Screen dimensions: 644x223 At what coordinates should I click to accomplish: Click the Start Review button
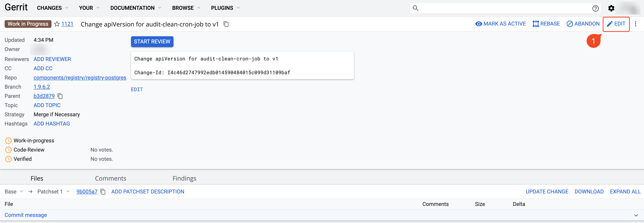pos(152,41)
